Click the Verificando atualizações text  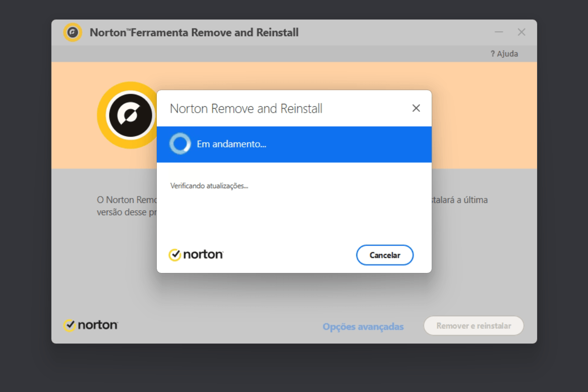pyautogui.click(x=208, y=186)
